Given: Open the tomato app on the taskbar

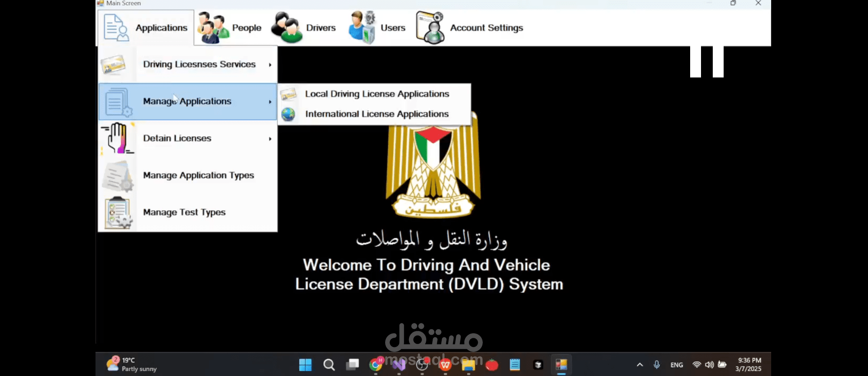Looking at the screenshot, I should point(492,365).
